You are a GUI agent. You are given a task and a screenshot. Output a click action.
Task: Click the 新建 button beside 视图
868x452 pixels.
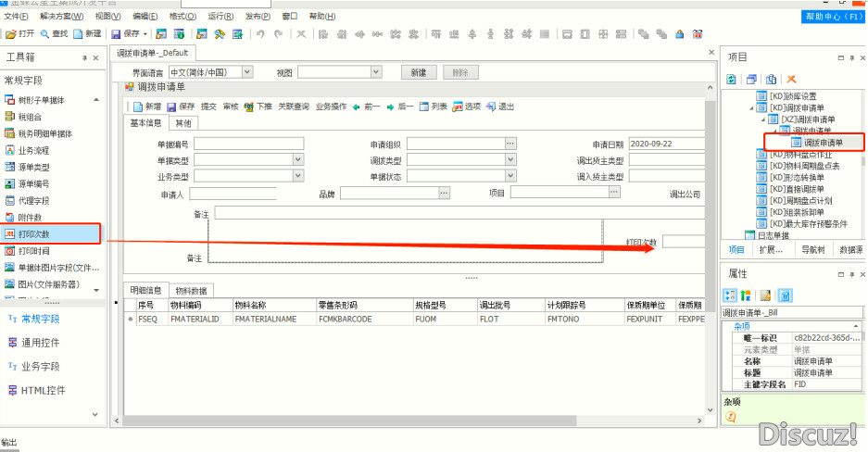click(x=418, y=72)
